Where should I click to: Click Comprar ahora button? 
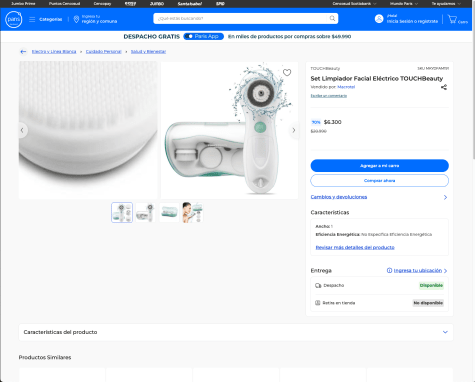pos(379,181)
